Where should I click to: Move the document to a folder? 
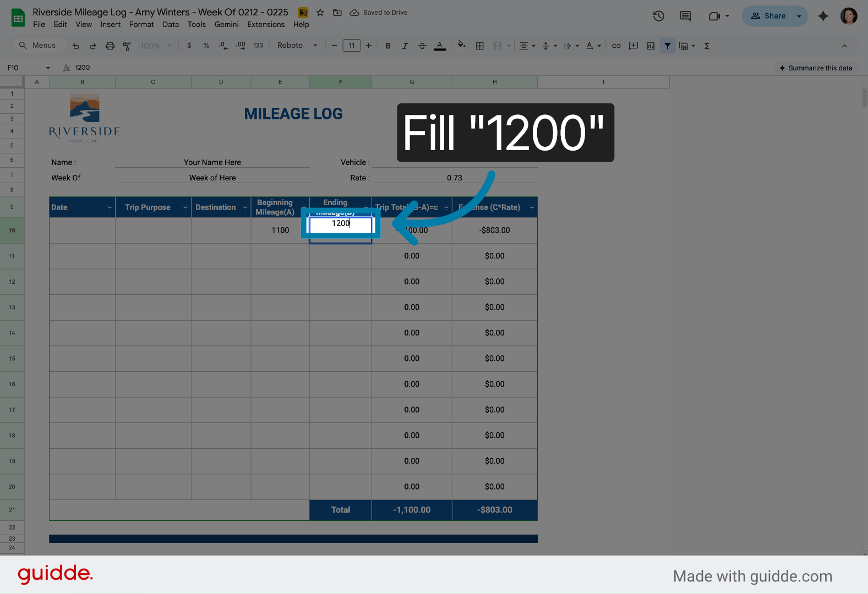click(337, 13)
